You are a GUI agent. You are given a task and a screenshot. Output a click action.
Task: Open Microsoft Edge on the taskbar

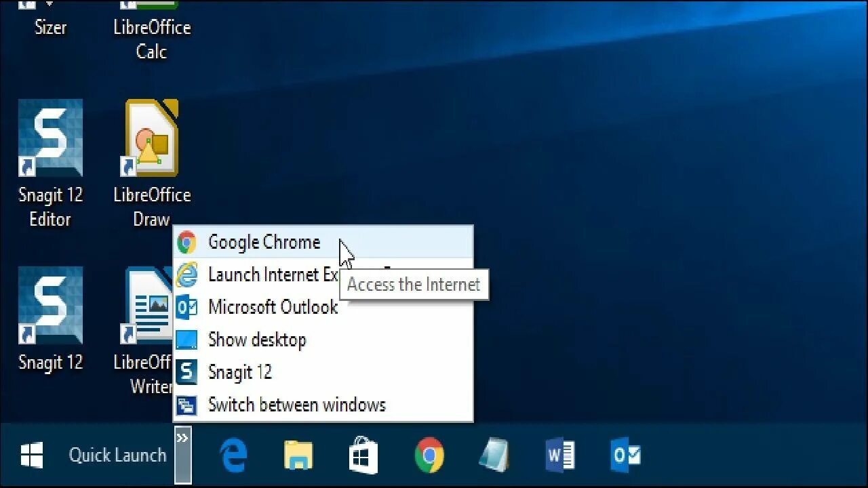pos(234,455)
